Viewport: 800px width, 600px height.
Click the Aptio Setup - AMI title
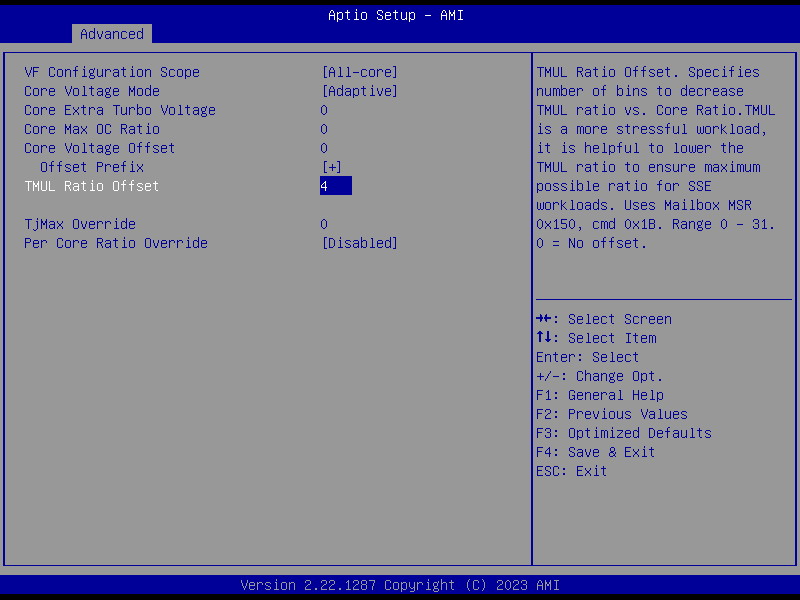396,15
